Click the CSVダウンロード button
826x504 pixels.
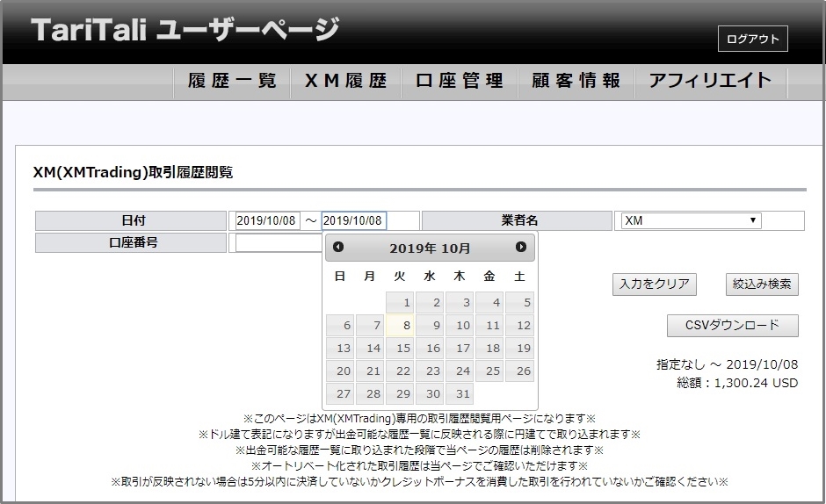coord(732,326)
